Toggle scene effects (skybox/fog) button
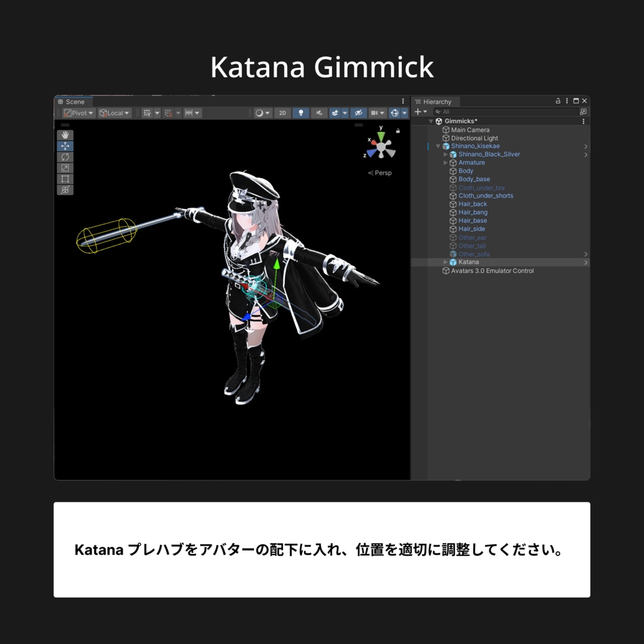The height and width of the screenshot is (644, 644). (x=335, y=113)
